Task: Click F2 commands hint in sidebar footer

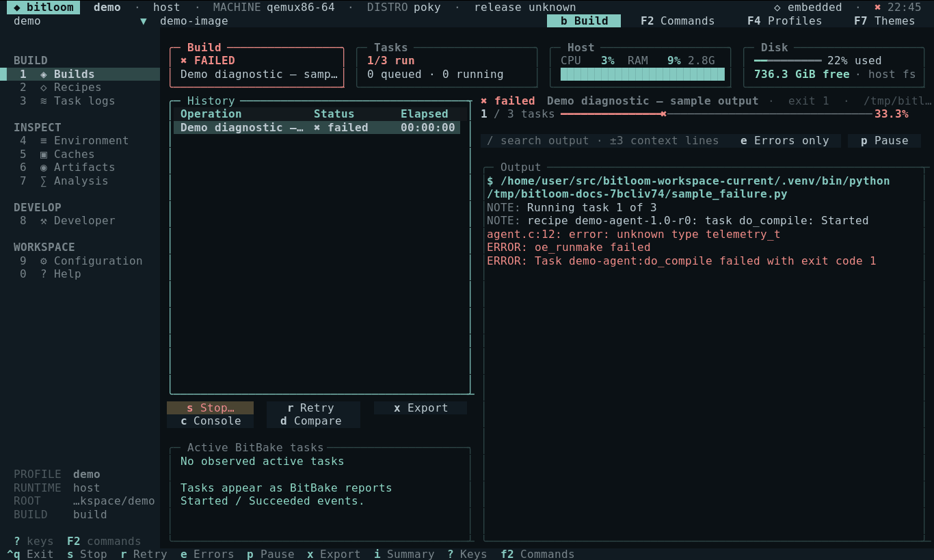Action: (x=104, y=541)
